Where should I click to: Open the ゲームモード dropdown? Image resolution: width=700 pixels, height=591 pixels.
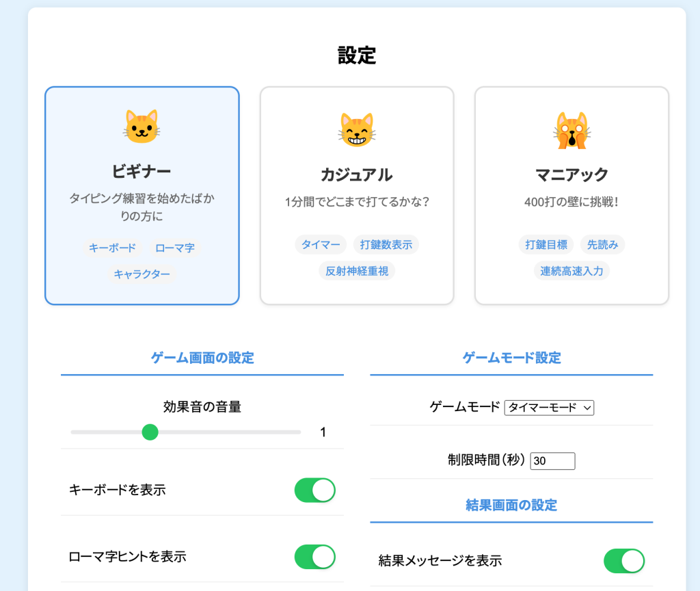click(x=549, y=408)
